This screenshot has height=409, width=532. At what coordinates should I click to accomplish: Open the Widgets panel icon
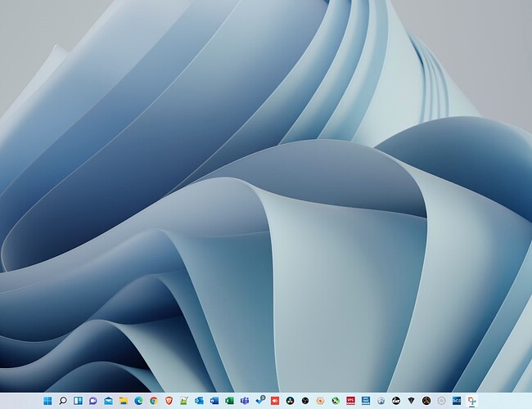[x=78, y=401]
